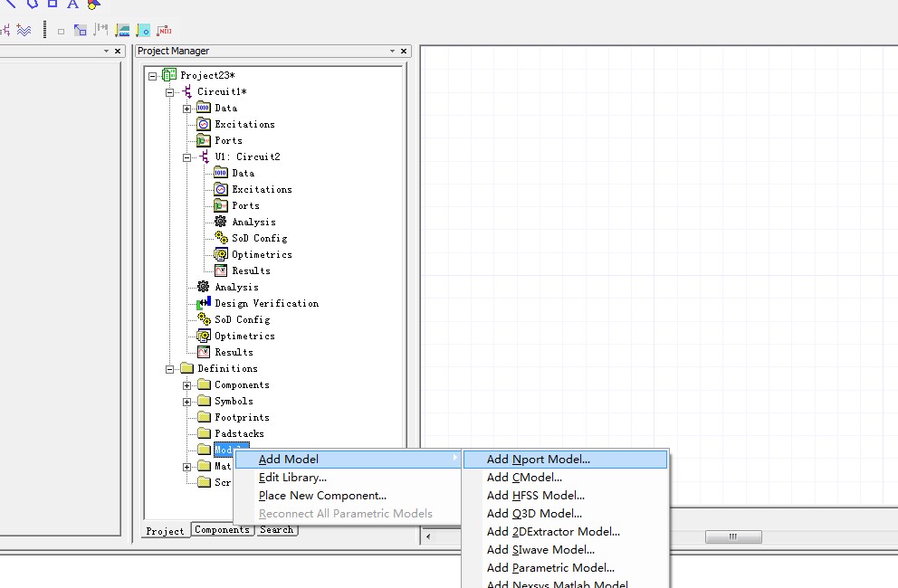Select Add CModel... in submenu
898x588 pixels.
point(565,478)
